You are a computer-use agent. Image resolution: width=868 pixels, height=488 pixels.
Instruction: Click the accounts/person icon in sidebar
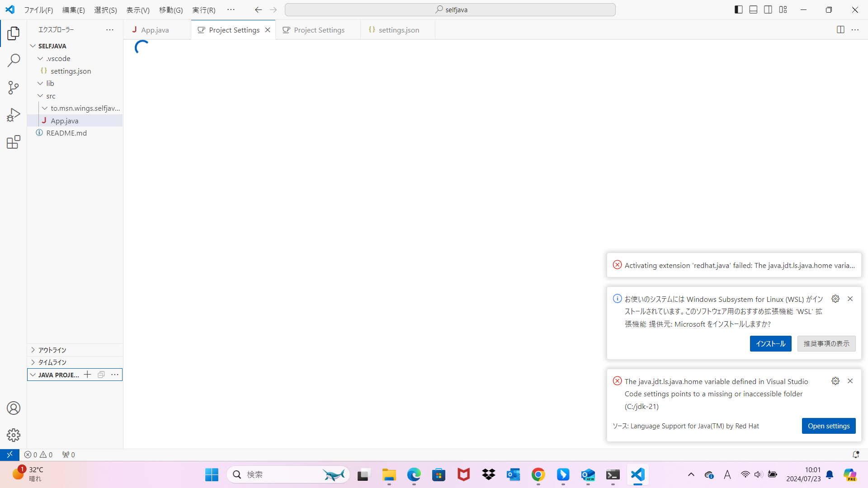(x=13, y=408)
